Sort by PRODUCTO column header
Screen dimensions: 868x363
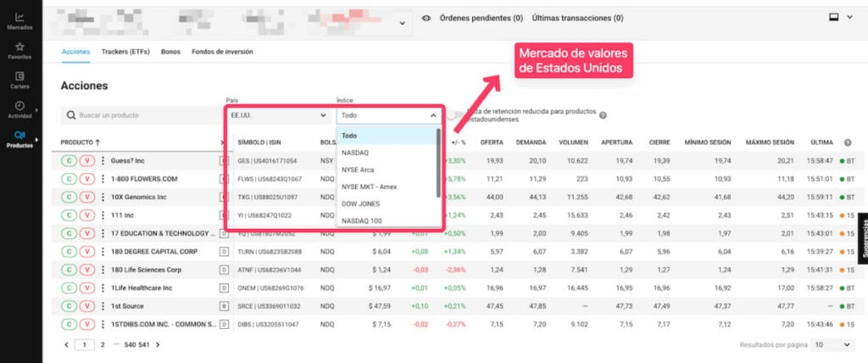point(81,142)
